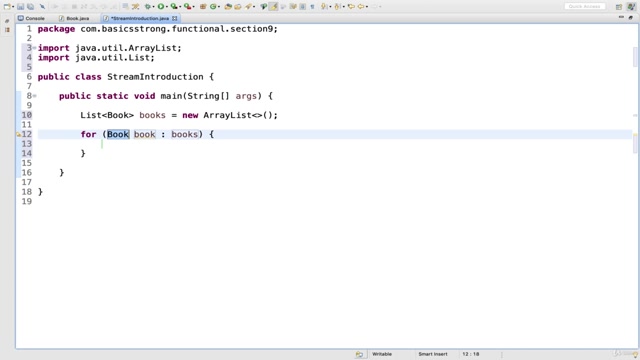Click the Previous Annotation icon
640x360 pixels.
click(337, 7)
